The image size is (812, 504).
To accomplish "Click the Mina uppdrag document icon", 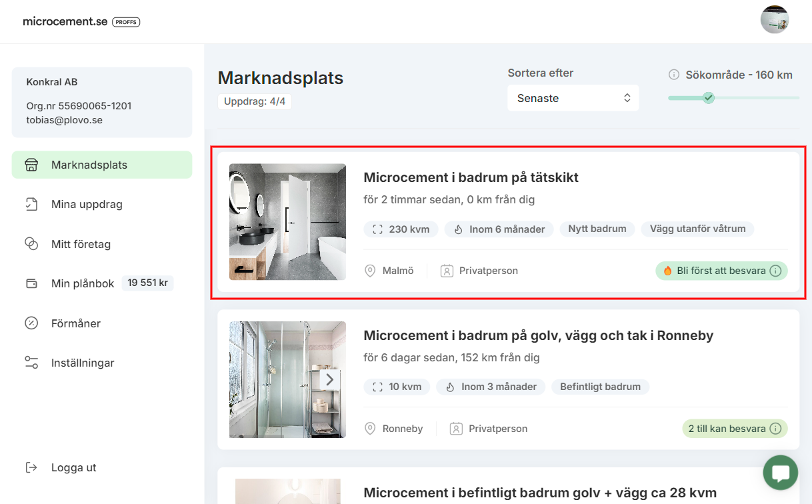I will point(31,204).
